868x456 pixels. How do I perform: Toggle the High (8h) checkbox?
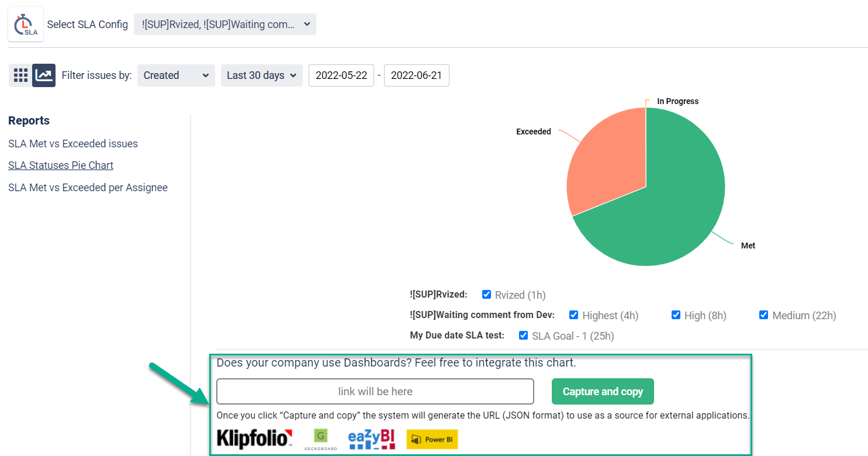pyautogui.click(x=676, y=315)
